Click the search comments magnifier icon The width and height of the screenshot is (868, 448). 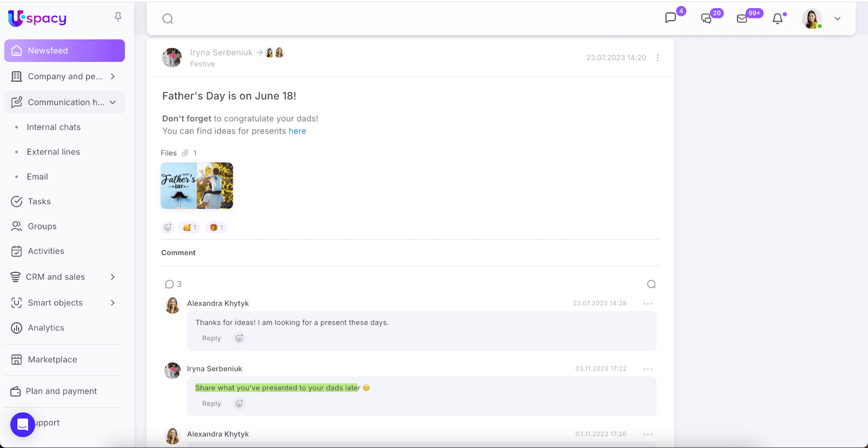coord(652,284)
